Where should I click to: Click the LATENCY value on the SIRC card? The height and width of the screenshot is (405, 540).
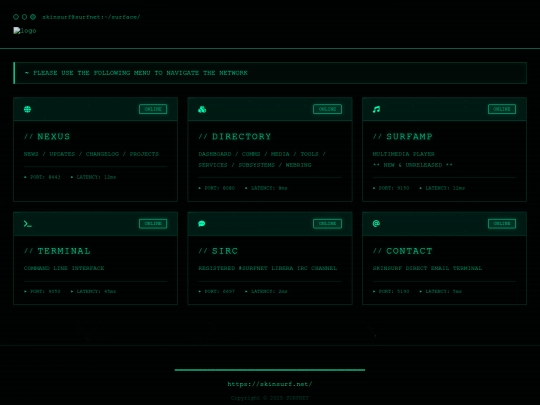tap(266, 291)
